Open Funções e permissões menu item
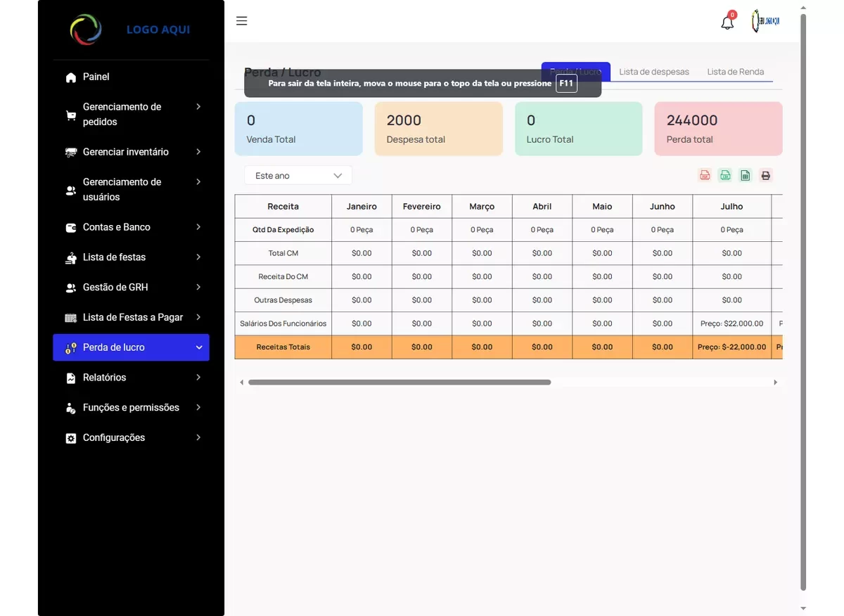 [x=131, y=408]
